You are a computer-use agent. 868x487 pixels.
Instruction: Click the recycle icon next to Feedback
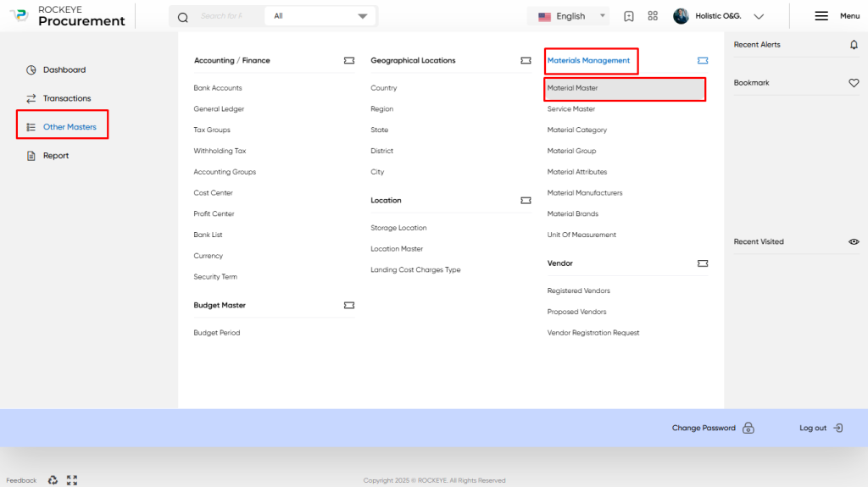click(x=53, y=480)
